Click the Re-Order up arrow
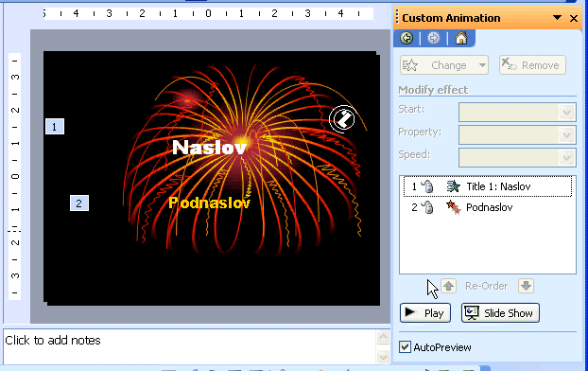The height and width of the screenshot is (371, 588). pyautogui.click(x=448, y=286)
